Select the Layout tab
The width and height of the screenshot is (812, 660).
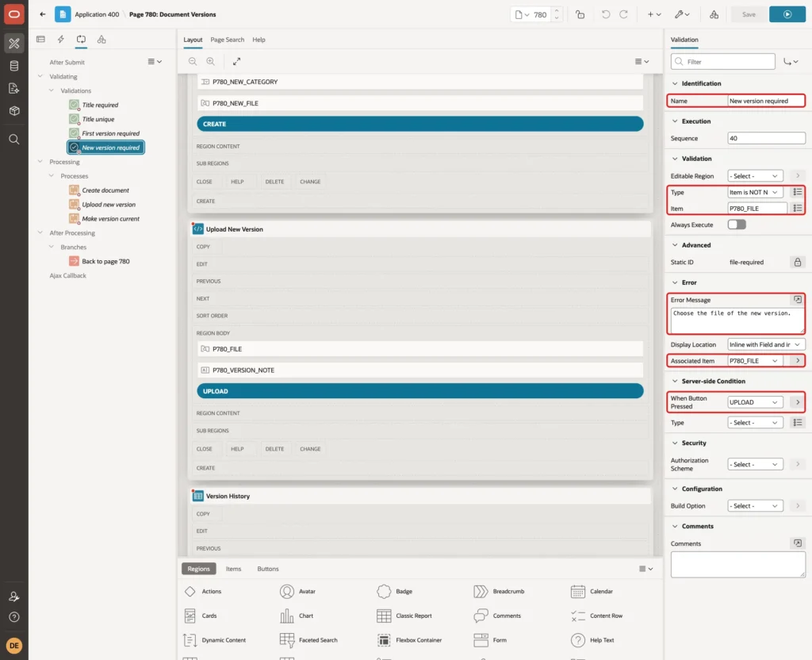(x=193, y=40)
